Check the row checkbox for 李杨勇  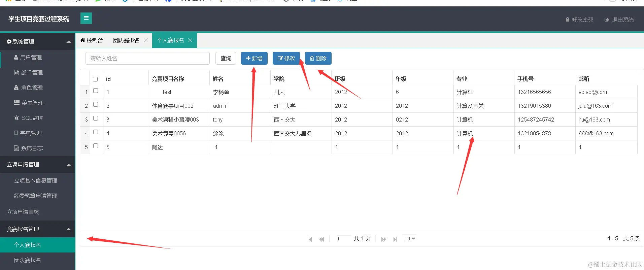pyautogui.click(x=96, y=91)
